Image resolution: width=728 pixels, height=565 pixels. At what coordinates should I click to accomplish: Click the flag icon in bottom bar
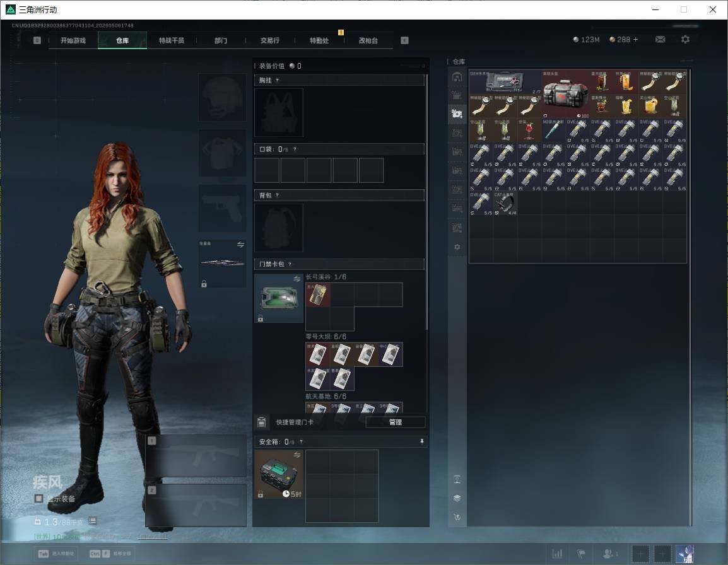coord(581,554)
